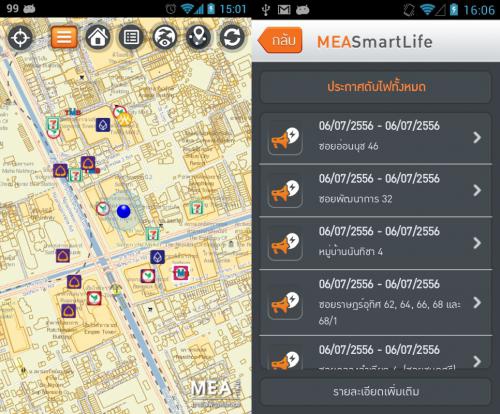Refresh the map with circular arrows icon

232,37
